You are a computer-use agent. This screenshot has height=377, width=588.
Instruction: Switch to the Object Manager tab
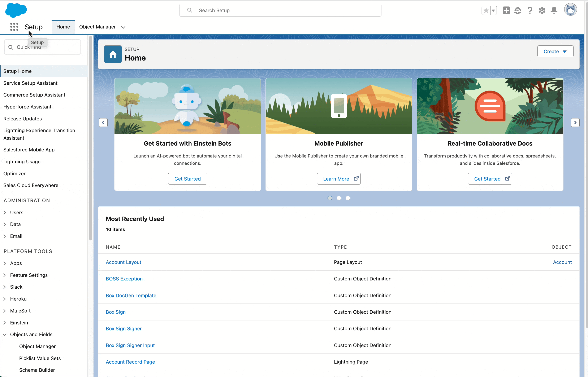tap(97, 27)
